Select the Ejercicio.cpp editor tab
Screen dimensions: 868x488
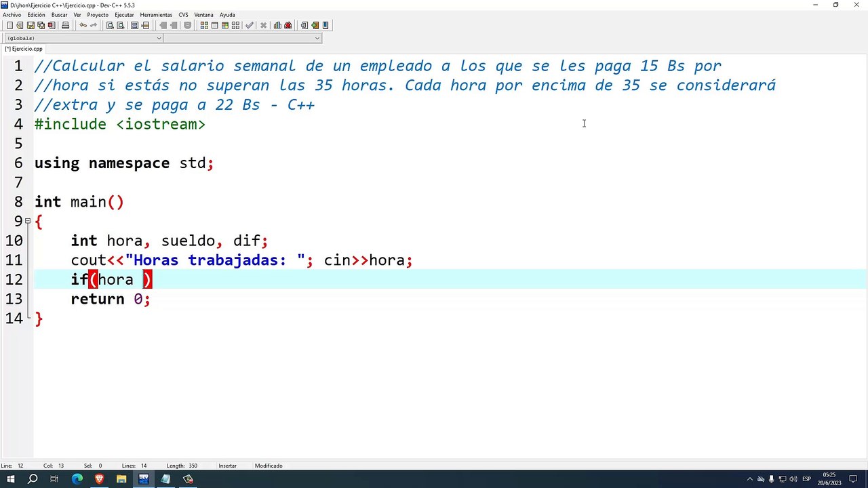(24, 49)
